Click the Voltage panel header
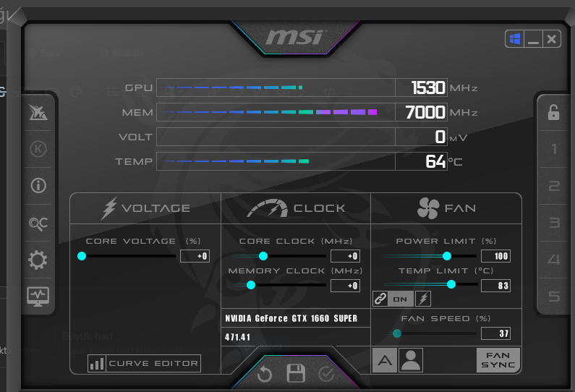575x392 pixels. (x=145, y=208)
